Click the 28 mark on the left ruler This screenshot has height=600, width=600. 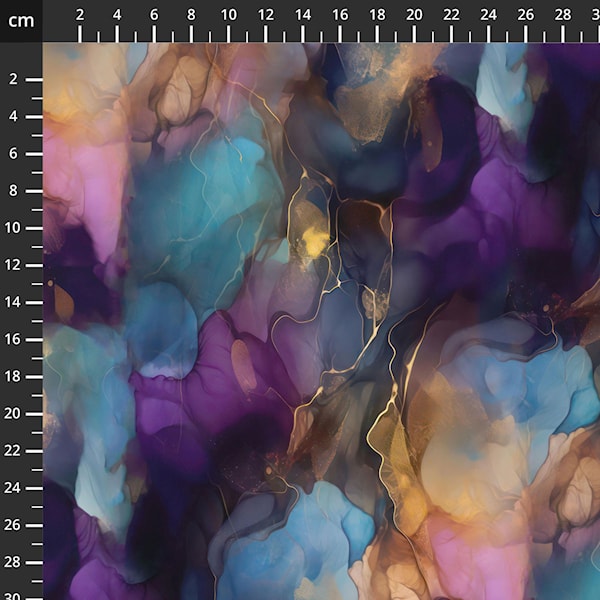pos(15,561)
